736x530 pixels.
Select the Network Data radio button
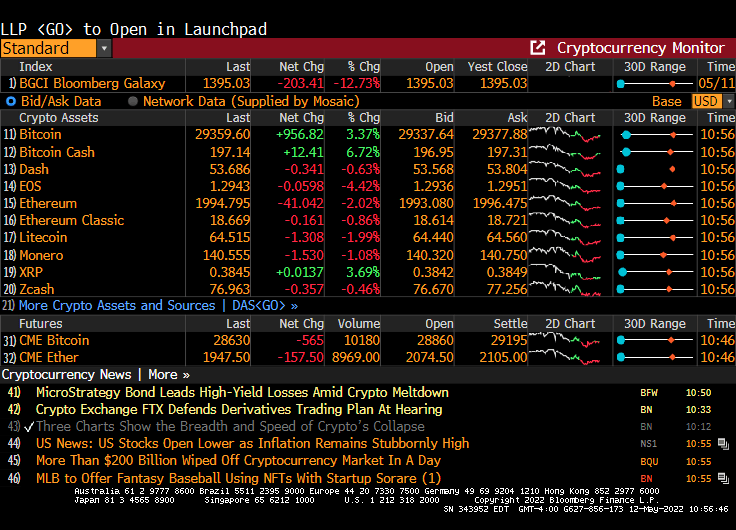tap(133, 101)
